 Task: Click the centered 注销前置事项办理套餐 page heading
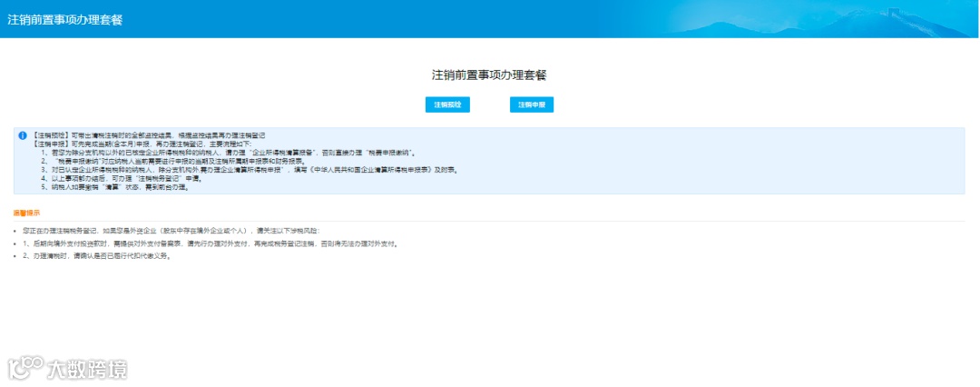click(x=489, y=75)
